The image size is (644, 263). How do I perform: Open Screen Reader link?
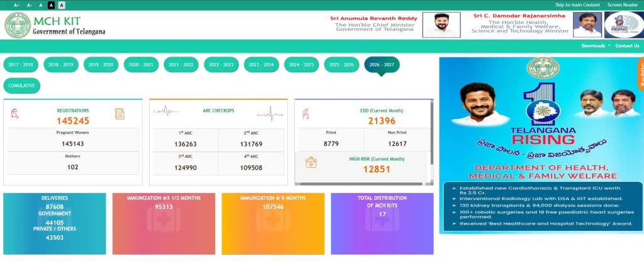[x=623, y=5]
